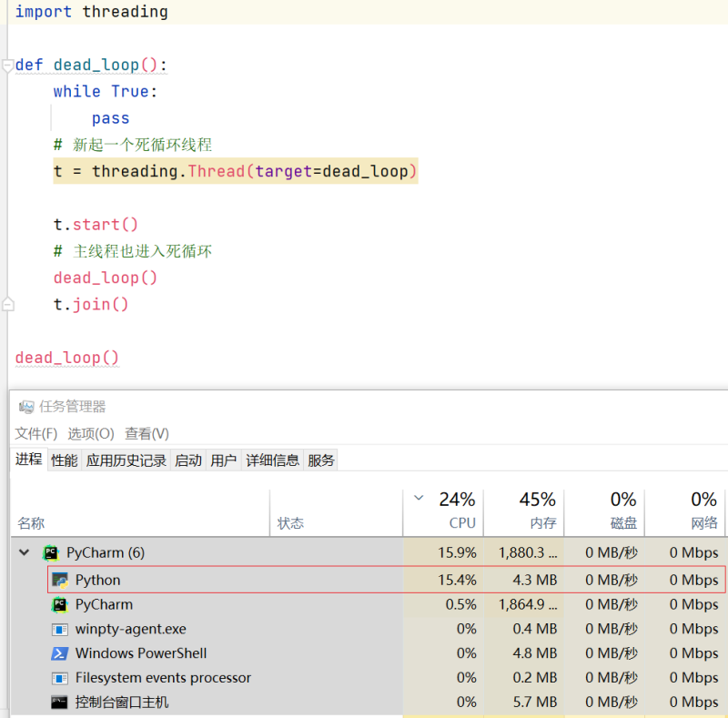Open the 查看(V) menu
This screenshot has height=718, width=728.
pyautogui.click(x=147, y=433)
